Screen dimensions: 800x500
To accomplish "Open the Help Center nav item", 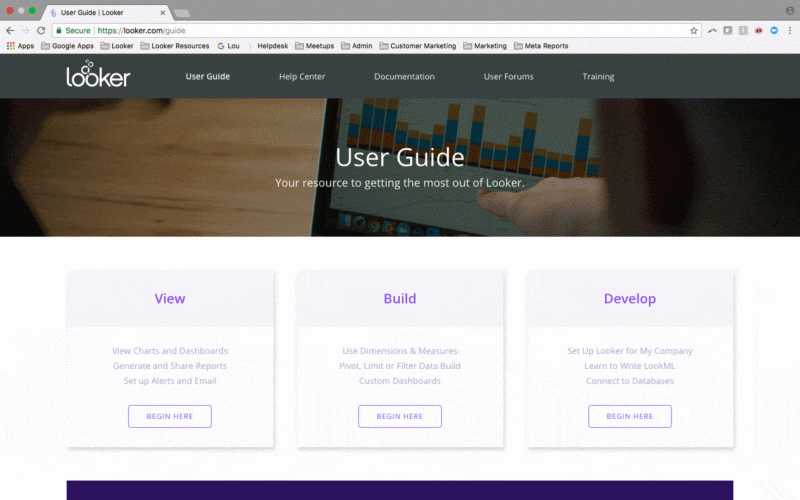I will (x=302, y=77).
